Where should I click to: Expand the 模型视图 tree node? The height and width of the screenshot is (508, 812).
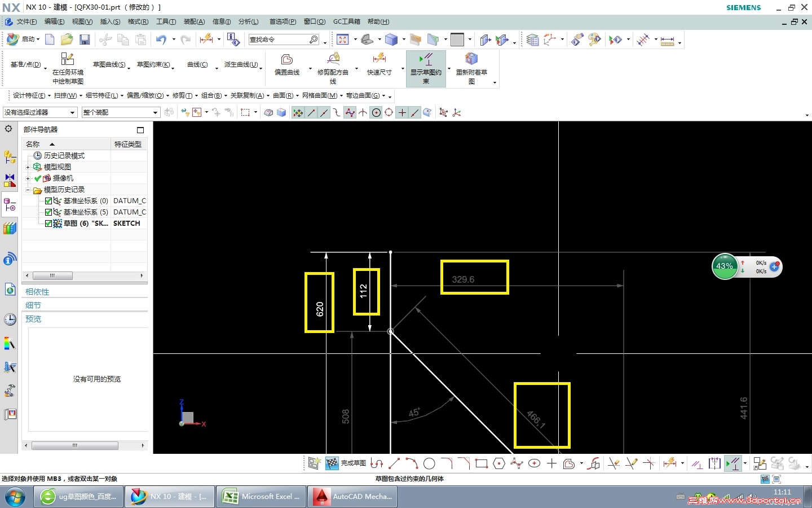[x=28, y=167]
